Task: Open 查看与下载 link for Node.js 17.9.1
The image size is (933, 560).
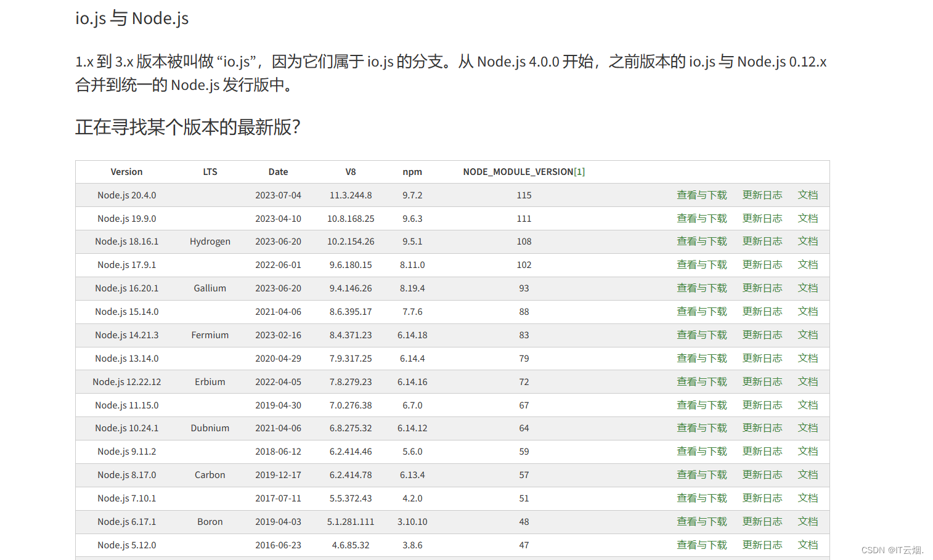Action: pyautogui.click(x=702, y=265)
